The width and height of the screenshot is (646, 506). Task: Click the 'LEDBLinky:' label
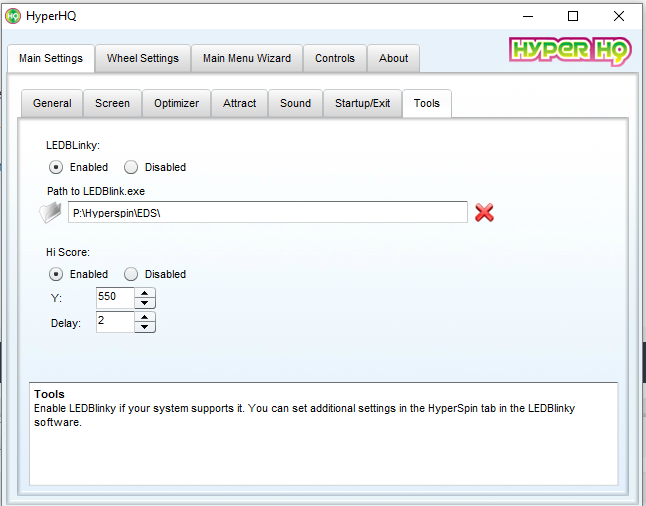73,145
